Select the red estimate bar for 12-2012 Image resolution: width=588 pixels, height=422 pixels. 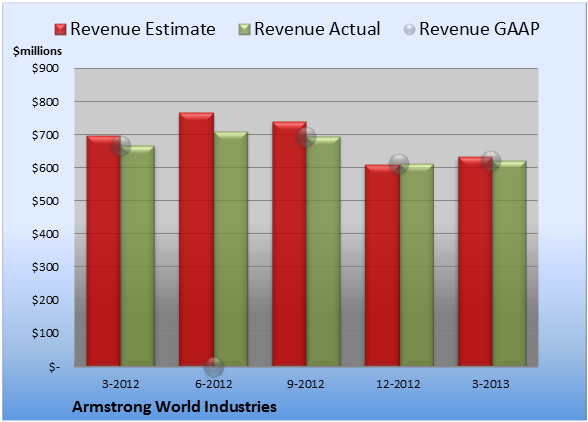[382, 265]
